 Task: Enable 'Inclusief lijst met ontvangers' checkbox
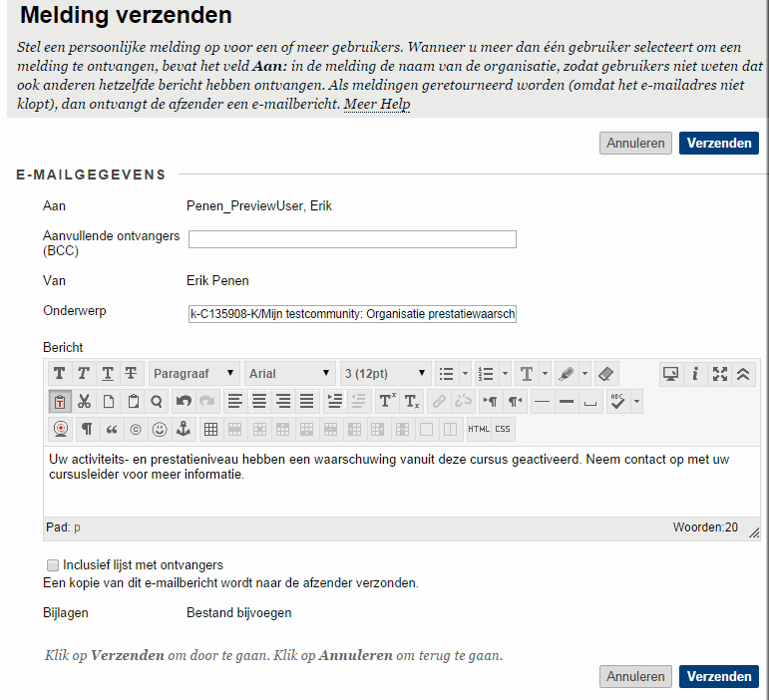tap(53, 565)
